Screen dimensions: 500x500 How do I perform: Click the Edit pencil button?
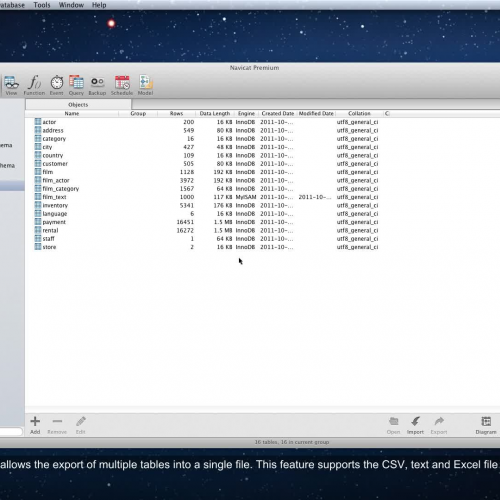[x=81, y=425]
